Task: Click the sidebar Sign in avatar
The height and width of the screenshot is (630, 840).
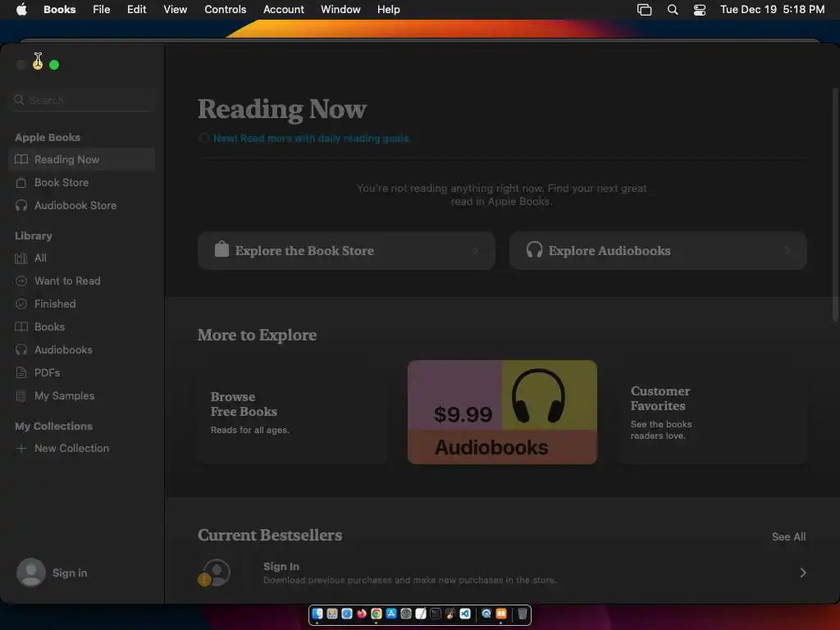Action: 31,572
